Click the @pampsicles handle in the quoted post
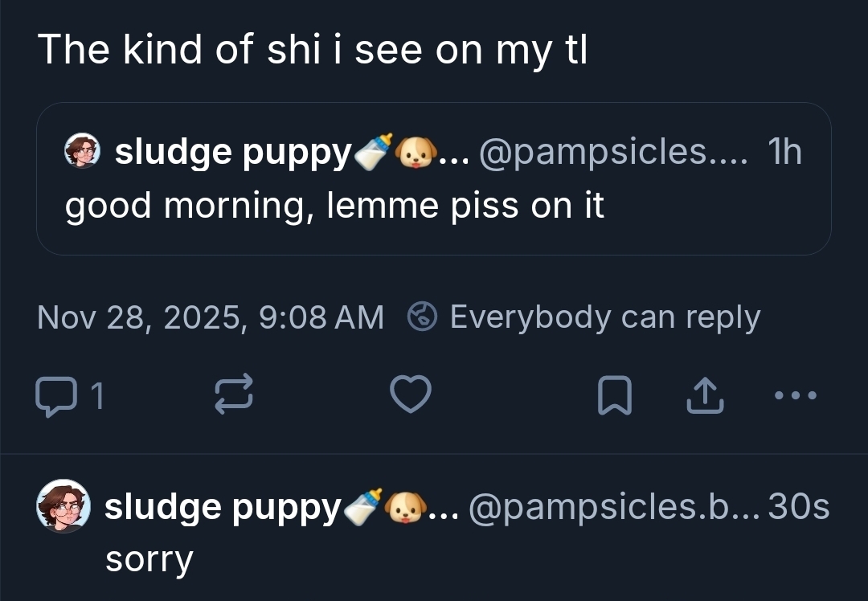This screenshot has height=601, width=868. [x=612, y=152]
